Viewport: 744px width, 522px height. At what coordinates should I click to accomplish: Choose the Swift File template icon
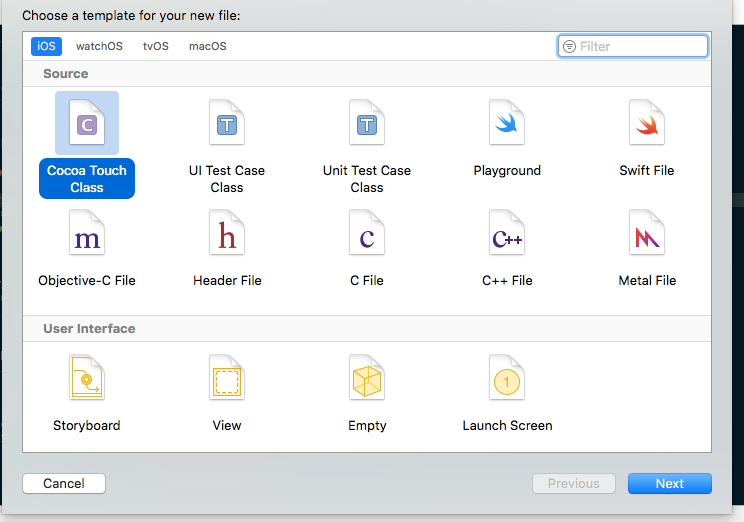click(647, 122)
